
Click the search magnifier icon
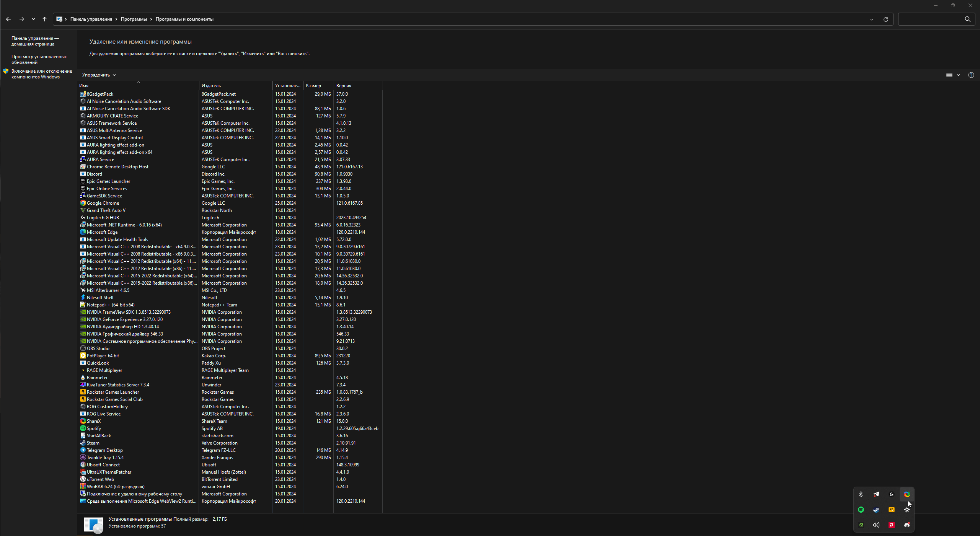pyautogui.click(x=967, y=19)
